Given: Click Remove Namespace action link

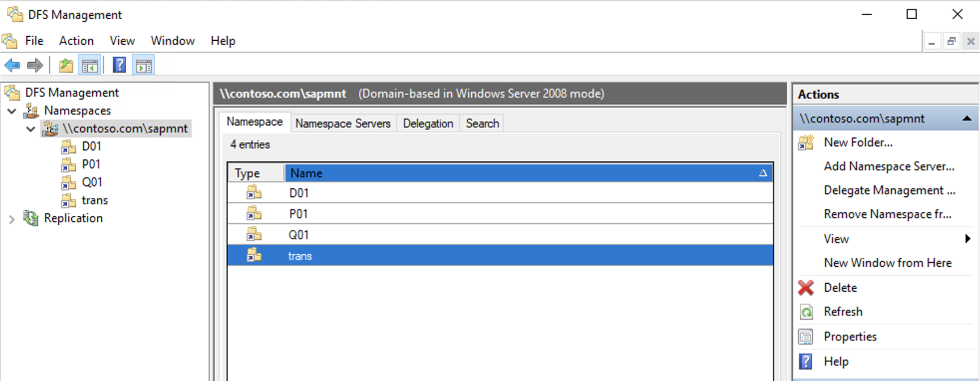Looking at the screenshot, I should pos(888,214).
